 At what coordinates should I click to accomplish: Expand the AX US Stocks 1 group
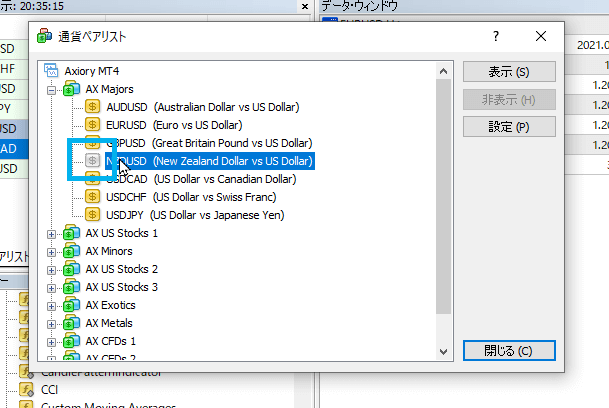51,233
